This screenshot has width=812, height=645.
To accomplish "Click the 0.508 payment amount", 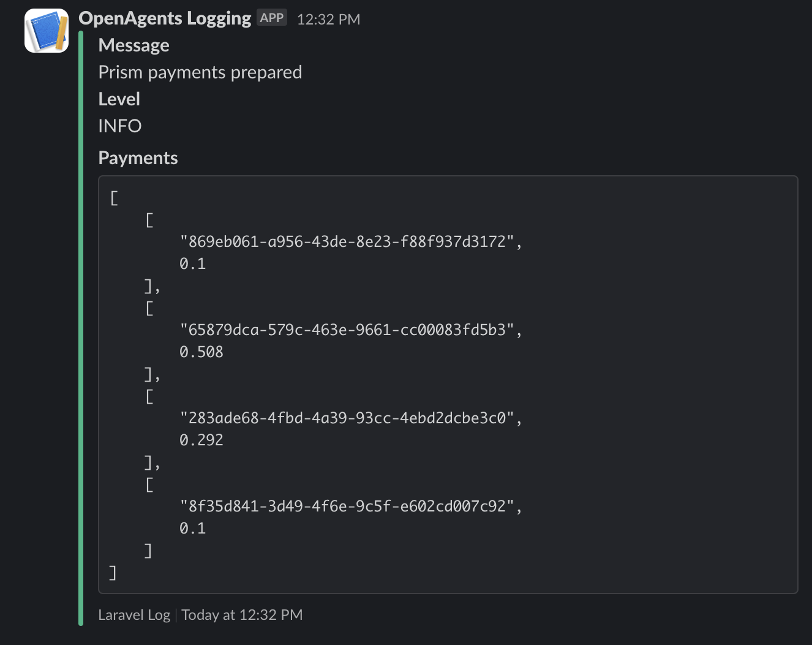I will (x=201, y=352).
